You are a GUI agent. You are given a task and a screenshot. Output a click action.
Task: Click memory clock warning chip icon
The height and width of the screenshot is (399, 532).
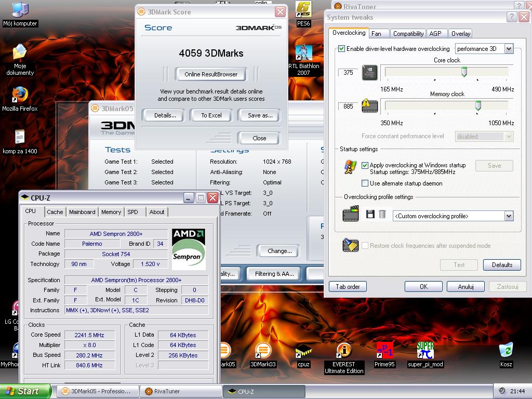point(370,106)
